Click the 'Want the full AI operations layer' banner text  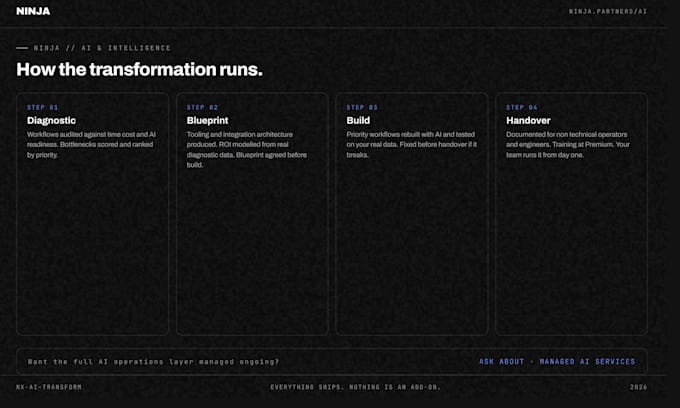tap(154, 361)
